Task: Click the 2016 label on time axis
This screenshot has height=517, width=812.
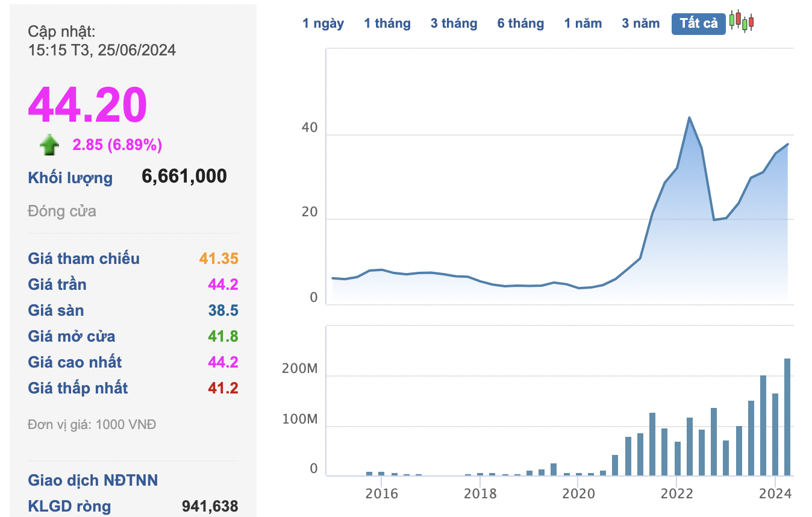Action: click(382, 494)
